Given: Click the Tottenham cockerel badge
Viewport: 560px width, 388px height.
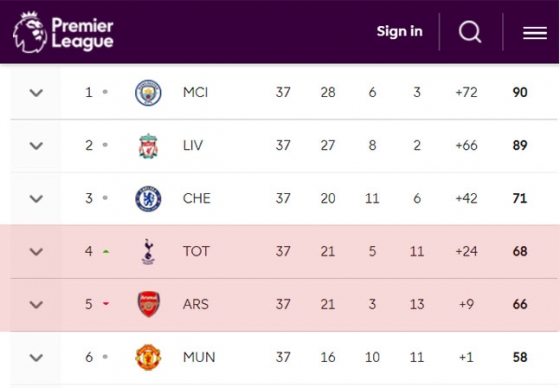Looking at the screenshot, I should (x=148, y=252).
